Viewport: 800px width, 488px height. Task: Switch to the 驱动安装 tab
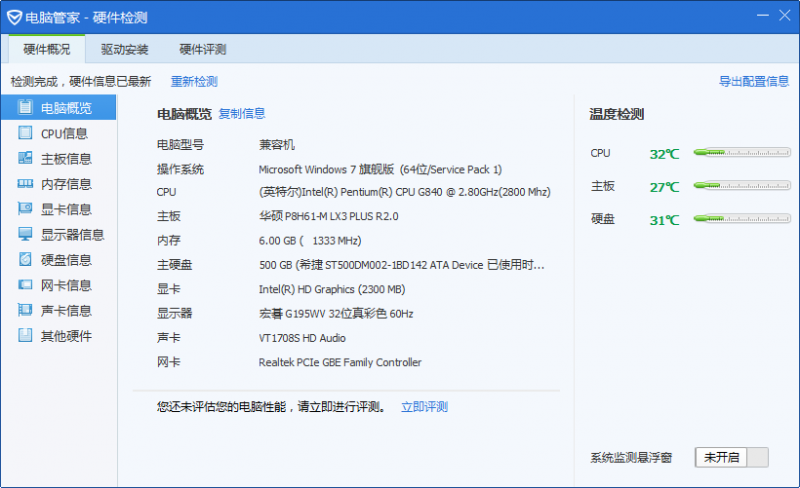click(x=124, y=49)
